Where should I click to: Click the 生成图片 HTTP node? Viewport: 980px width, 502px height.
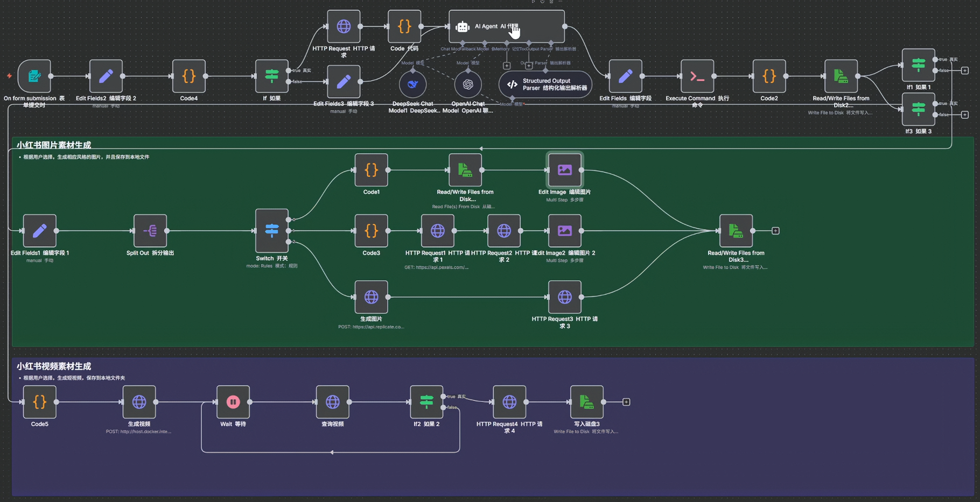pos(371,297)
